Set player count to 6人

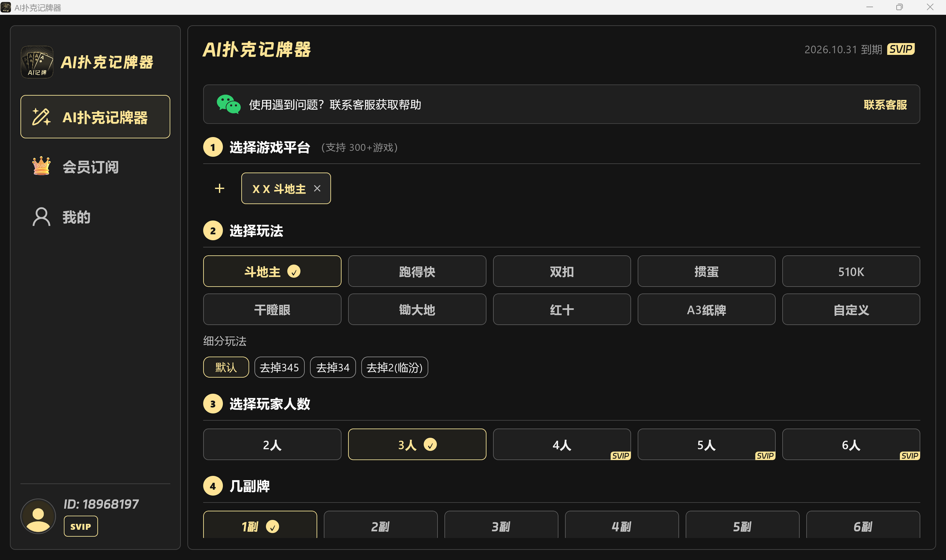(x=851, y=444)
